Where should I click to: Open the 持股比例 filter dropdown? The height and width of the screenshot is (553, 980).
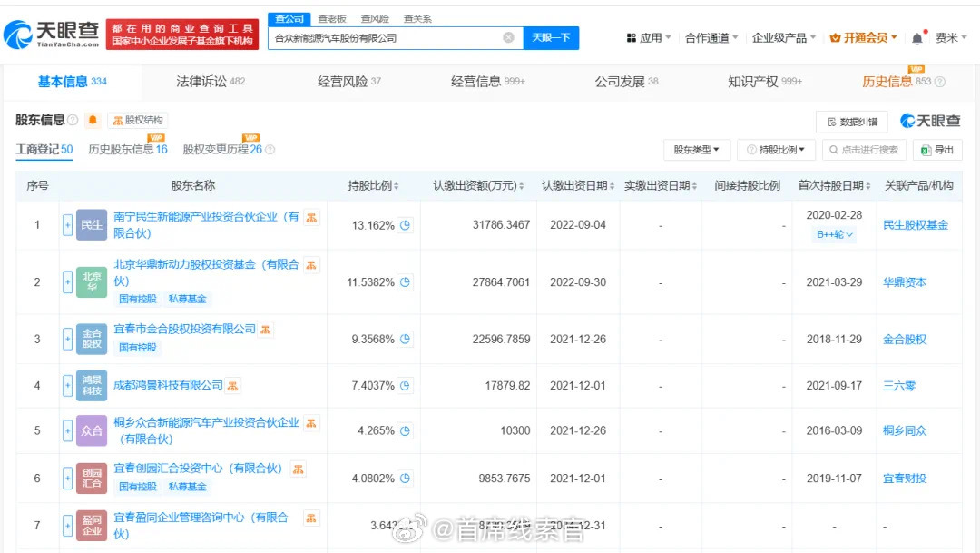(x=776, y=150)
